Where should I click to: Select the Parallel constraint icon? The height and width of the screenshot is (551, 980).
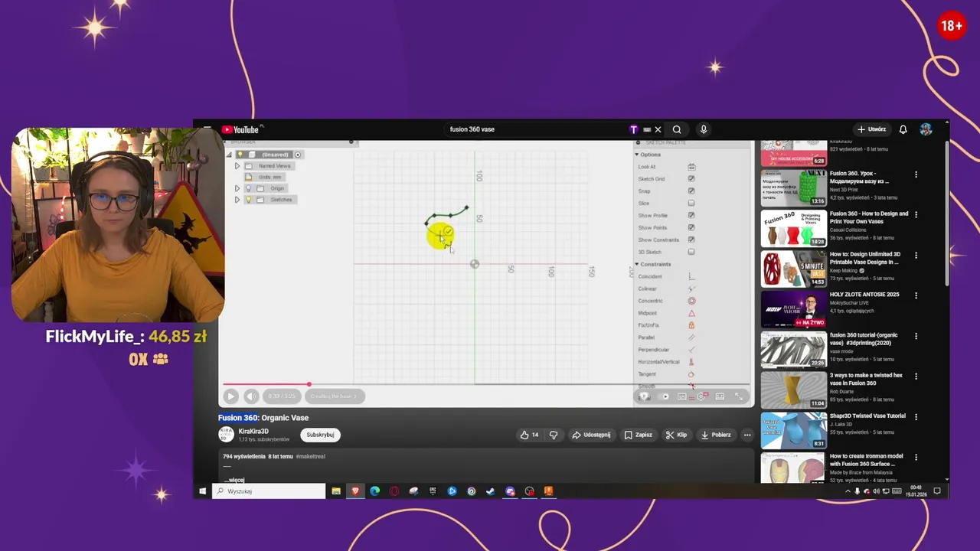(691, 337)
